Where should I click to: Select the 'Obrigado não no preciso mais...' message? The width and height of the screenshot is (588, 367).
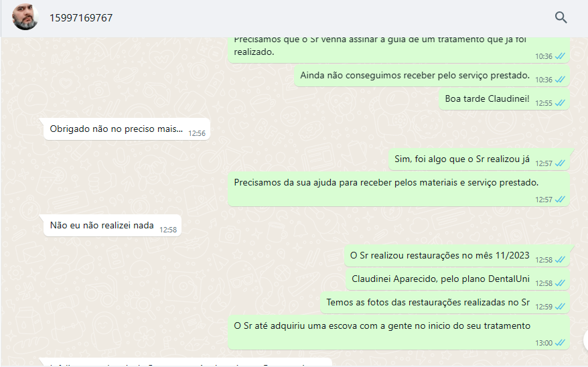pyautogui.click(x=127, y=129)
